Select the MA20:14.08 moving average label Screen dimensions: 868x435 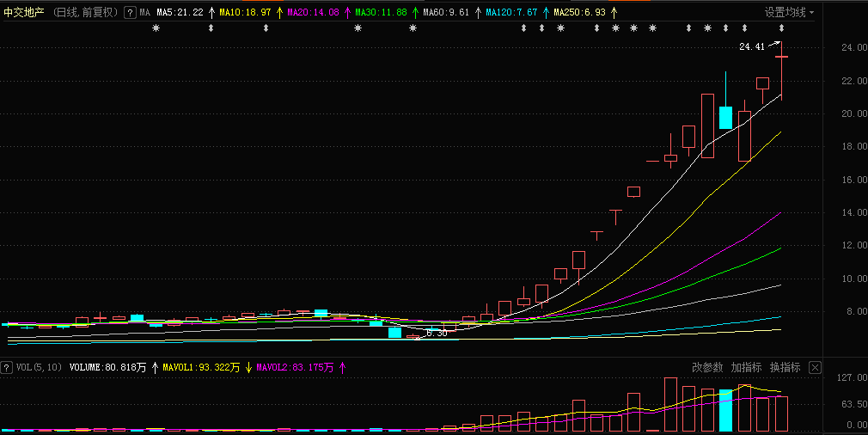(314, 12)
